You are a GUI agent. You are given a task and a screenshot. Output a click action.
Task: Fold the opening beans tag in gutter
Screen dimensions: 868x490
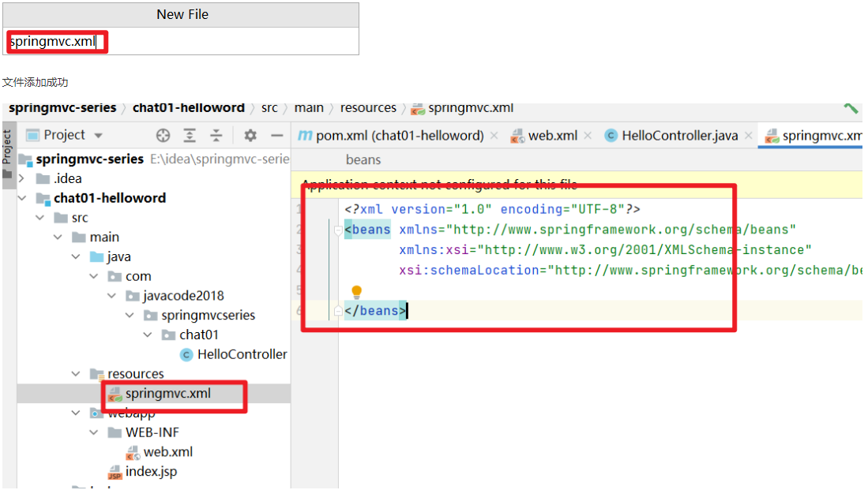338,230
